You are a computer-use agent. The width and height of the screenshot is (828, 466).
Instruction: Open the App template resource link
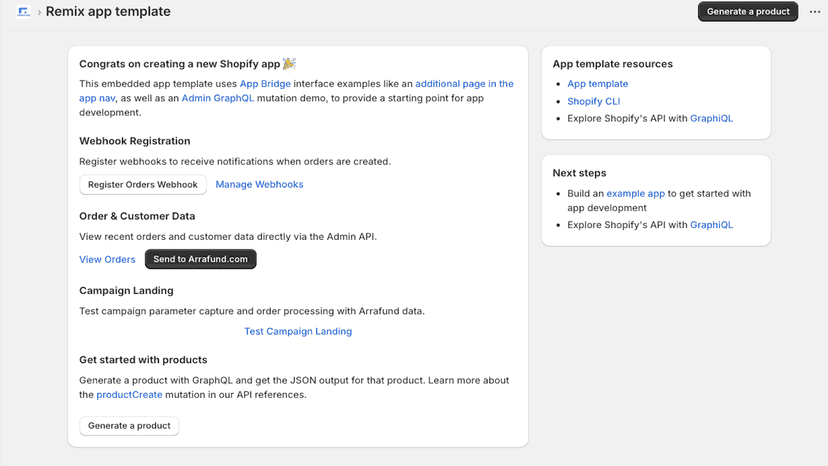[598, 83]
